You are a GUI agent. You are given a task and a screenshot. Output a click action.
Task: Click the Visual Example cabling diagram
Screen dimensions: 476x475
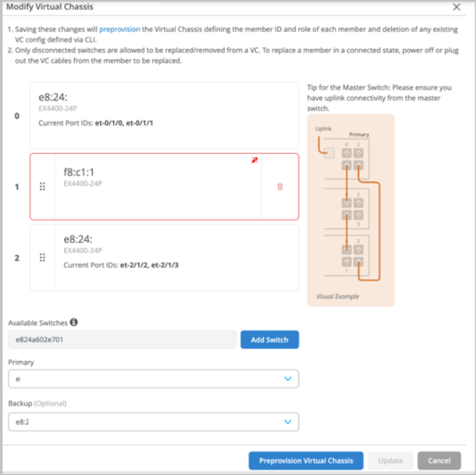click(x=351, y=210)
